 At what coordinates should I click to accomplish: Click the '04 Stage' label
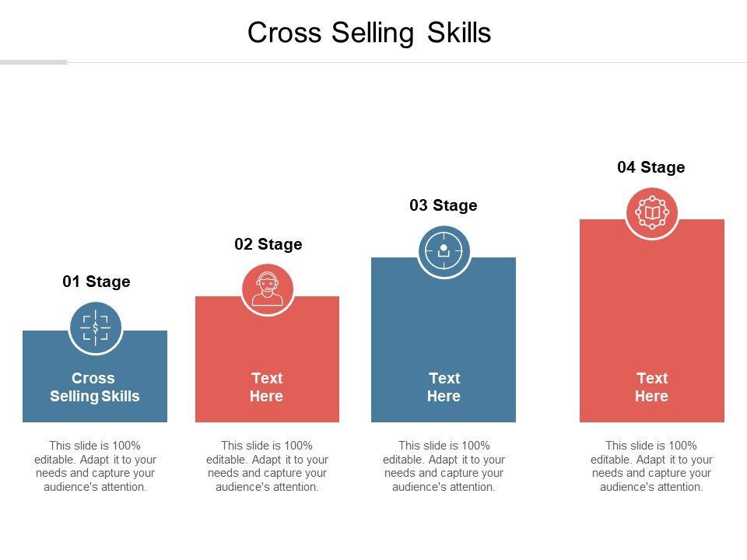coord(651,167)
